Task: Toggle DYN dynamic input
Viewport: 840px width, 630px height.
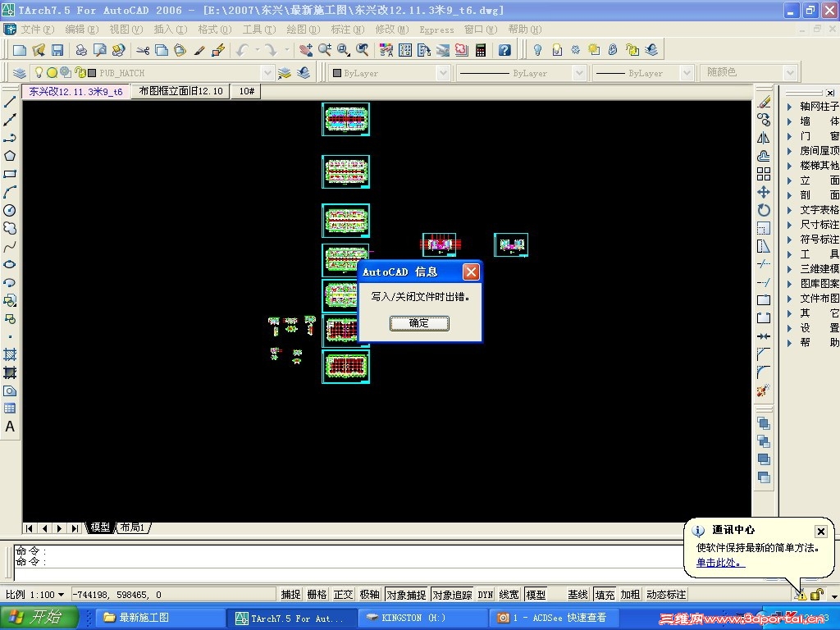Action: pyautogui.click(x=485, y=595)
